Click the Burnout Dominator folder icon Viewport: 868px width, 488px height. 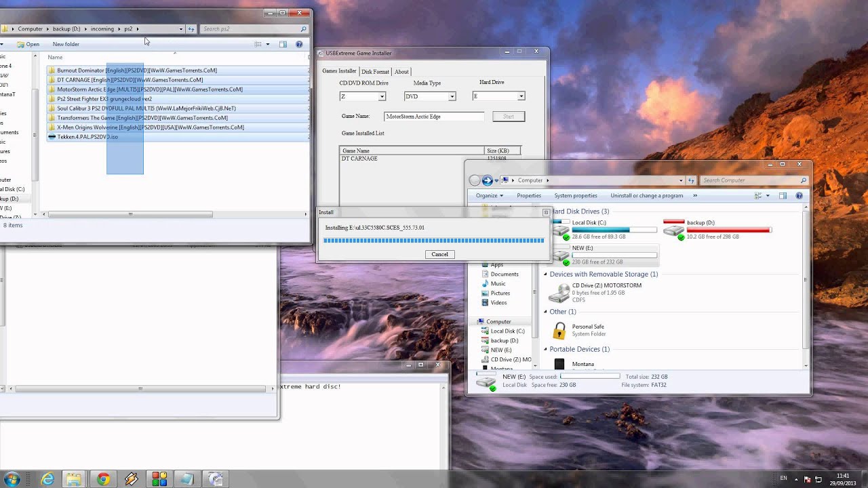click(52, 70)
